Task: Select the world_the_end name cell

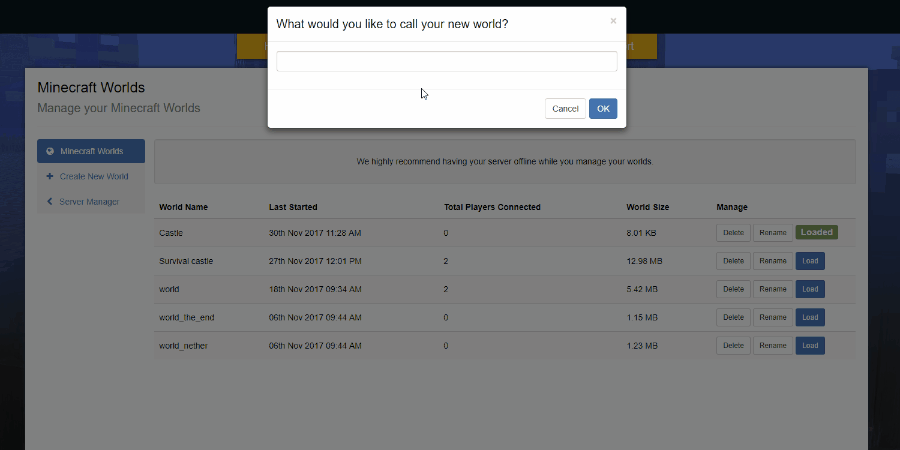Action: coord(187,317)
